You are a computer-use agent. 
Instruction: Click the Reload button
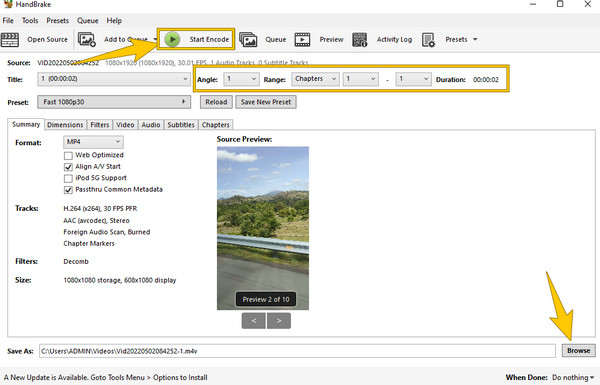(216, 102)
